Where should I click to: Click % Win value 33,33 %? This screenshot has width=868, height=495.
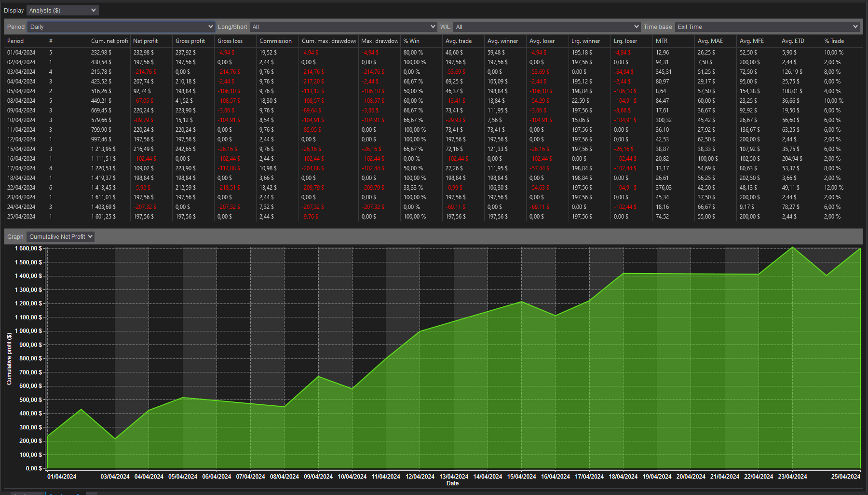click(413, 188)
